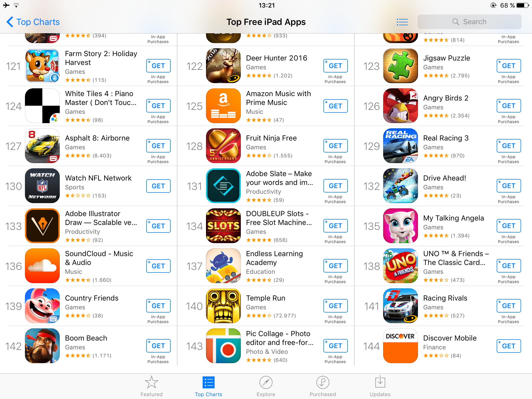Open the Watch NFL Network icon
This screenshot has width=532, height=399.
[42, 186]
